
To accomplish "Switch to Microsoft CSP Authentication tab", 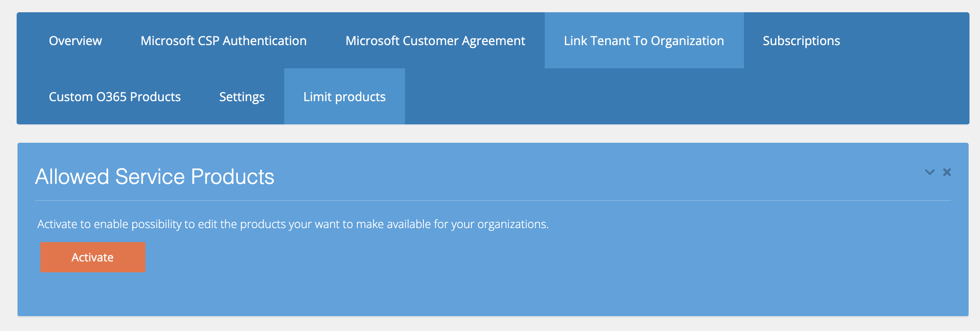I will tap(223, 41).
